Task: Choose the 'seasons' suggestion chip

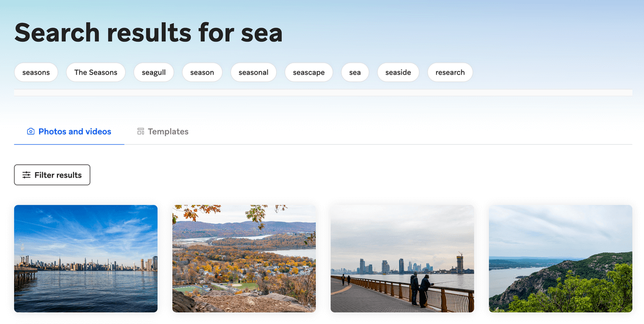Action: tap(36, 72)
